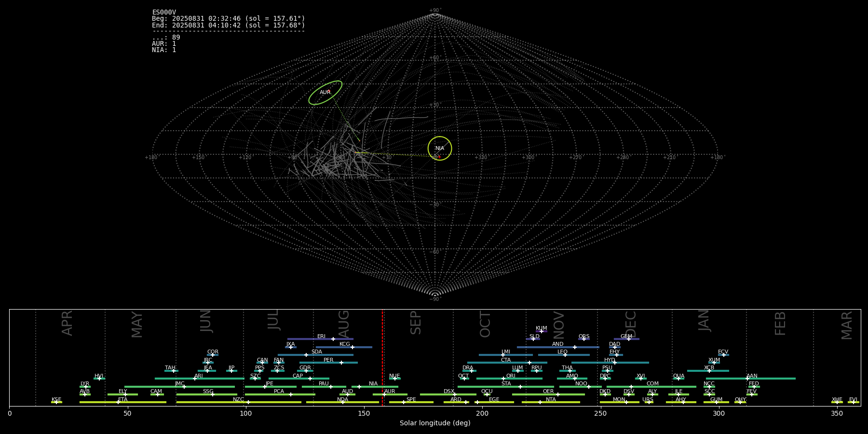Click the KCG shower activity bar

[x=344, y=347]
